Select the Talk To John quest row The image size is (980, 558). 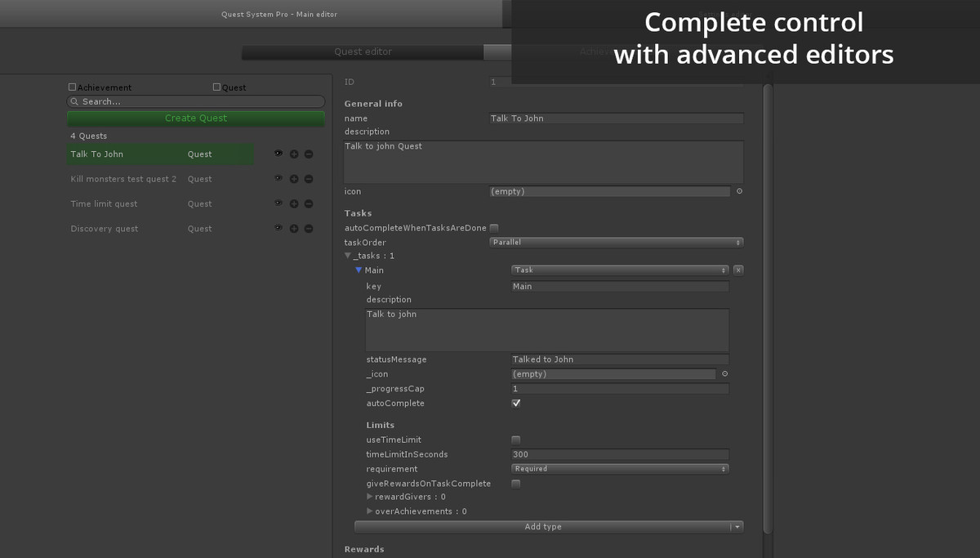tap(161, 154)
